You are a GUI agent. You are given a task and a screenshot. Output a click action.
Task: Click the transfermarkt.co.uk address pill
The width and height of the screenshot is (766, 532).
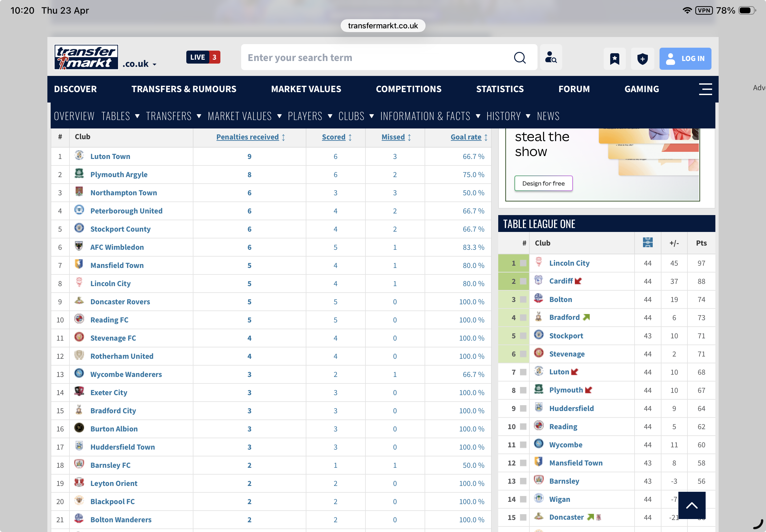[x=383, y=26]
